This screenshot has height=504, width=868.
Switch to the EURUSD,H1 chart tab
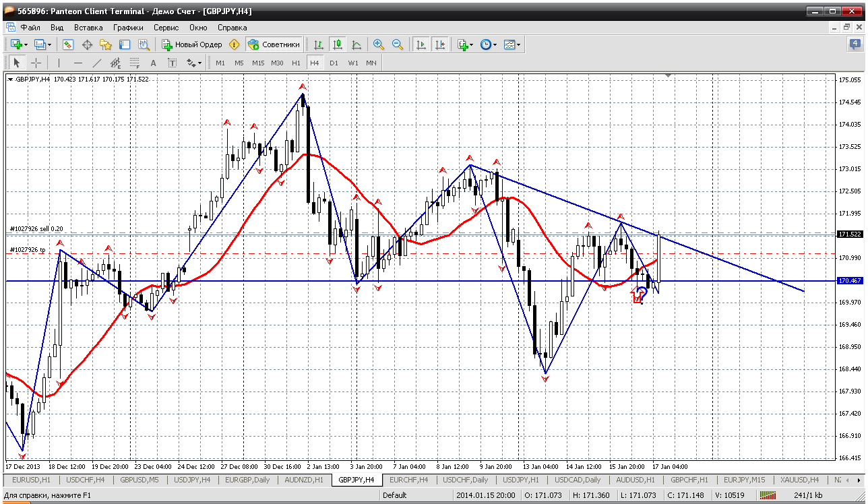[30, 480]
